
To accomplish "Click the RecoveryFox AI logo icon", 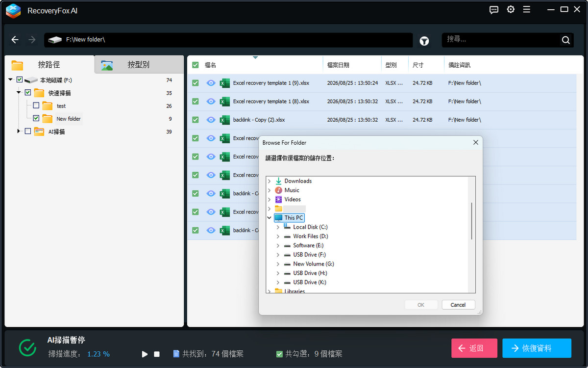I will (13, 11).
